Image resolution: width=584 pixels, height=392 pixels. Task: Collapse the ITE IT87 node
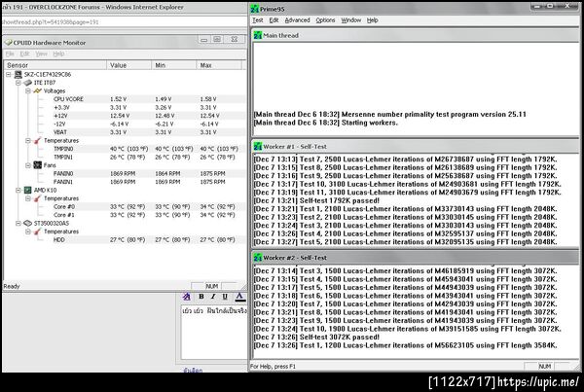click(x=18, y=83)
